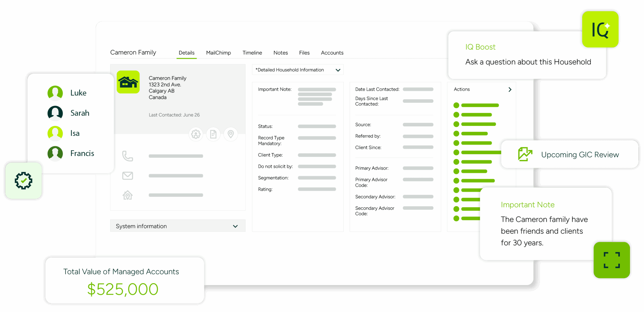The height and width of the screenshot is (312, 644).
Task: Click the phone icon in contact card
Action: [x=128, y=156]
